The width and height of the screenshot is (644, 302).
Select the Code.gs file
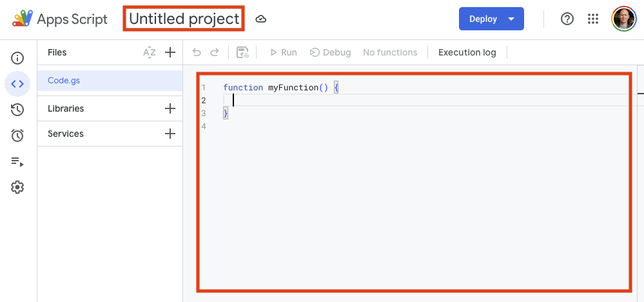coord(64,81)
